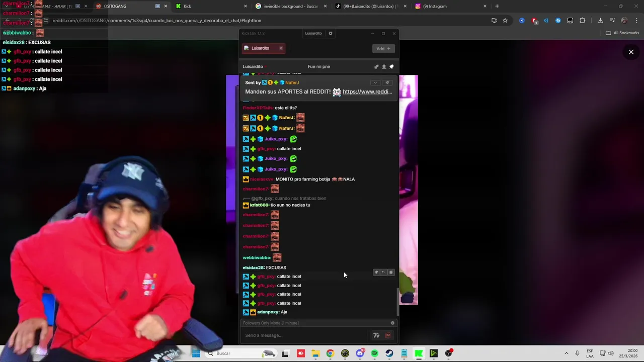Open the Chrome profile avatar

(x=624, y=21)
